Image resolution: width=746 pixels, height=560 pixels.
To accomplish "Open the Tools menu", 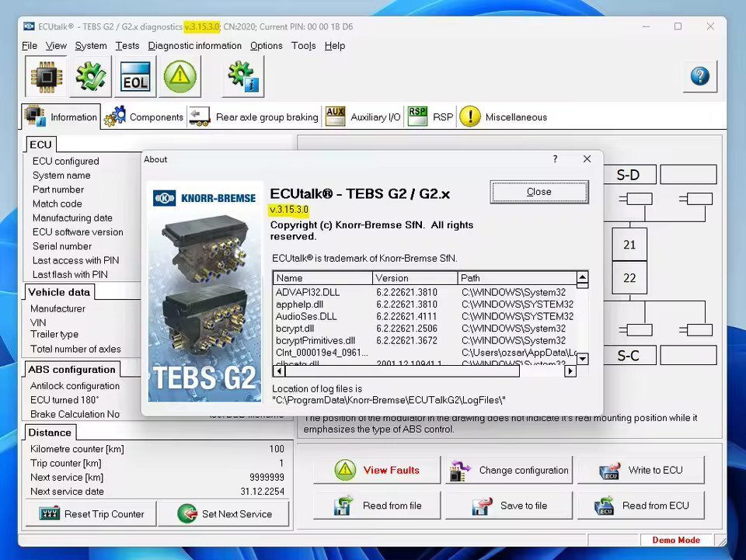I will 303,45.
